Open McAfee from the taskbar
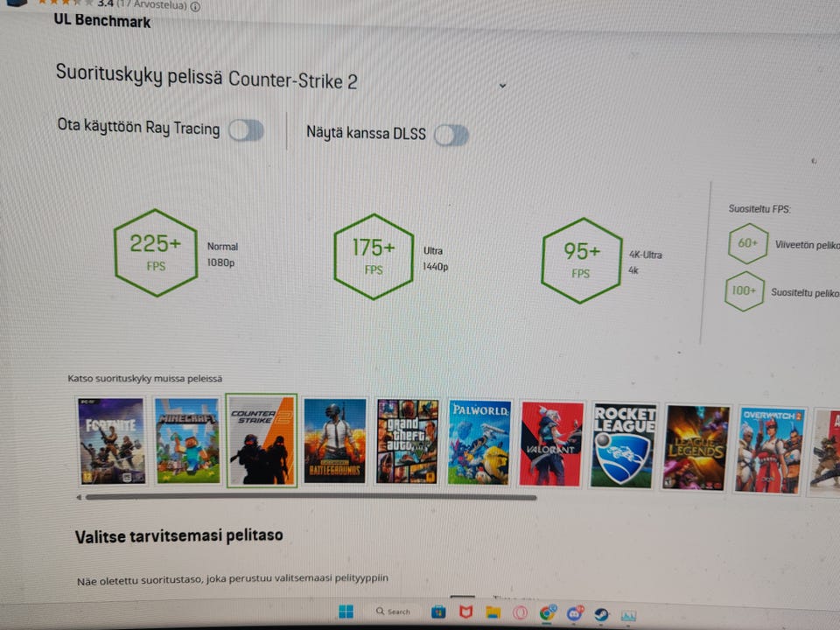Viewport: 840px width, 630px height. point(465,612)
